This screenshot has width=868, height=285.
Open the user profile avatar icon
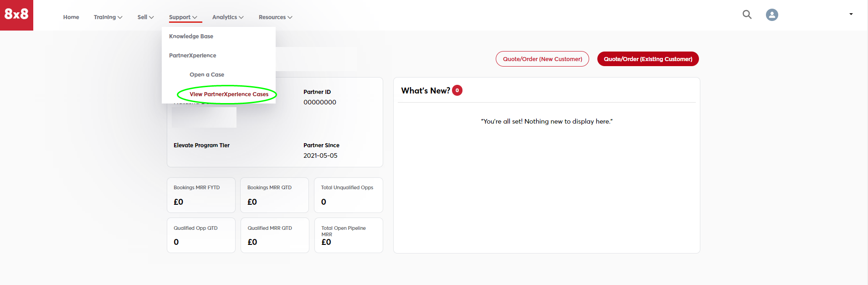coord(772,15)
